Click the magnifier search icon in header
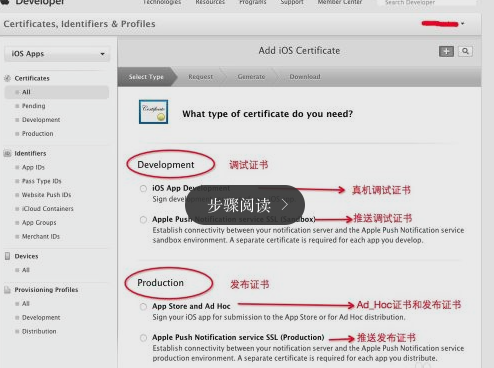Viewport: 494px width, 368px height. pos(465,51)
